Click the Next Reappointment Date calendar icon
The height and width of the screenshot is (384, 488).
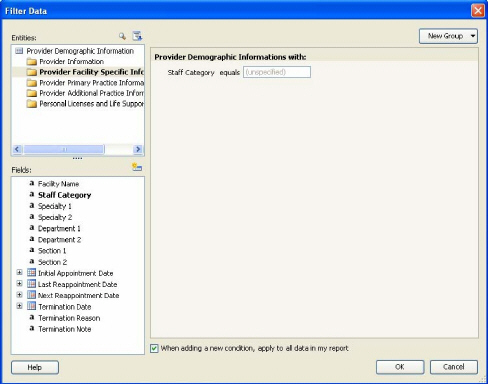click(x=31, y=295)
